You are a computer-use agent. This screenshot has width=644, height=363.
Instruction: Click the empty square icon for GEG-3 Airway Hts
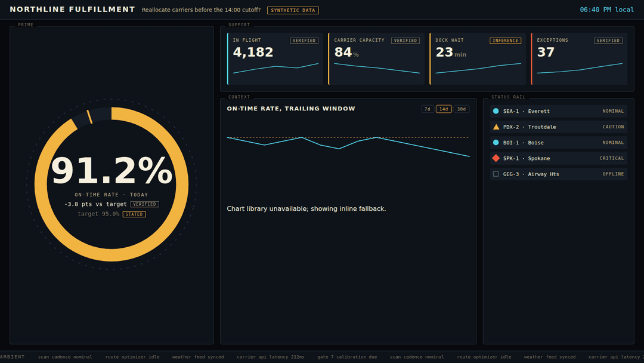496,174
